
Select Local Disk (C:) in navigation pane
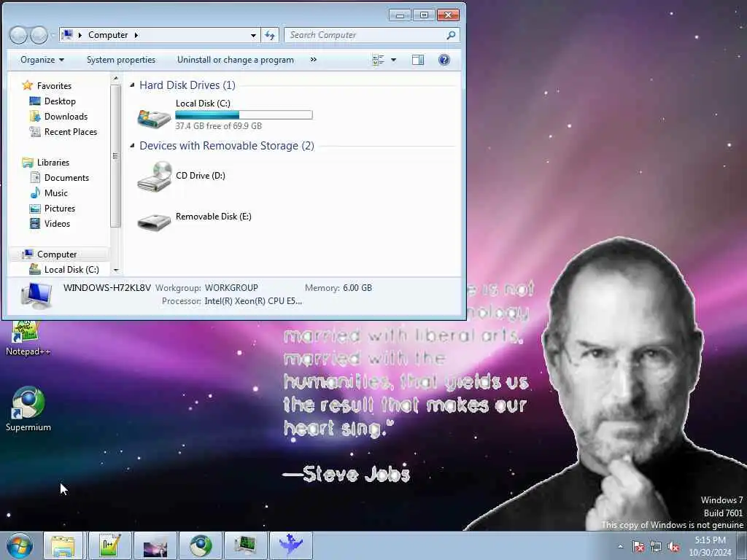64,270
